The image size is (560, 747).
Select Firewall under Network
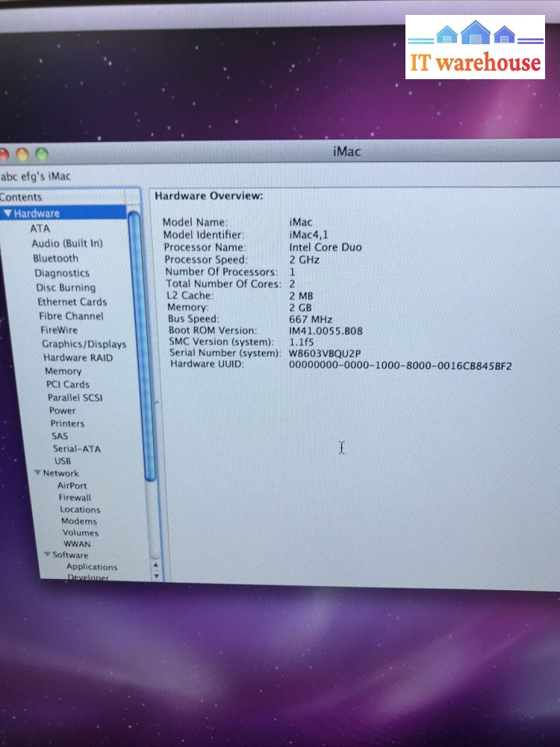(75, 498)
